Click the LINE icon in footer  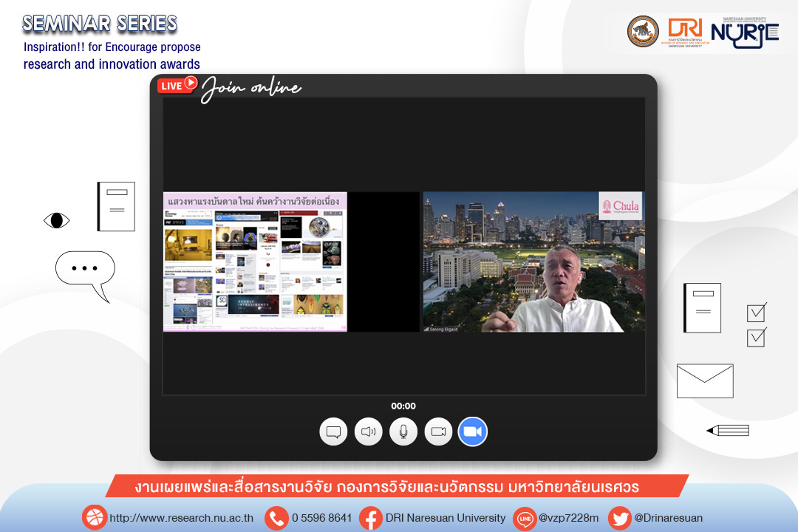click(x=525, y=518)
